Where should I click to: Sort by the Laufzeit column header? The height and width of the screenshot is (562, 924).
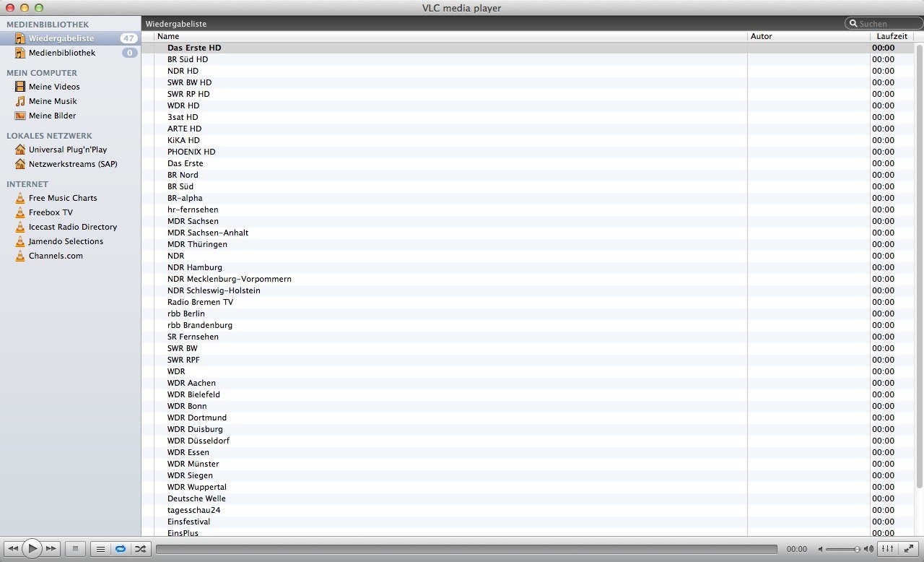pos(892,36)
